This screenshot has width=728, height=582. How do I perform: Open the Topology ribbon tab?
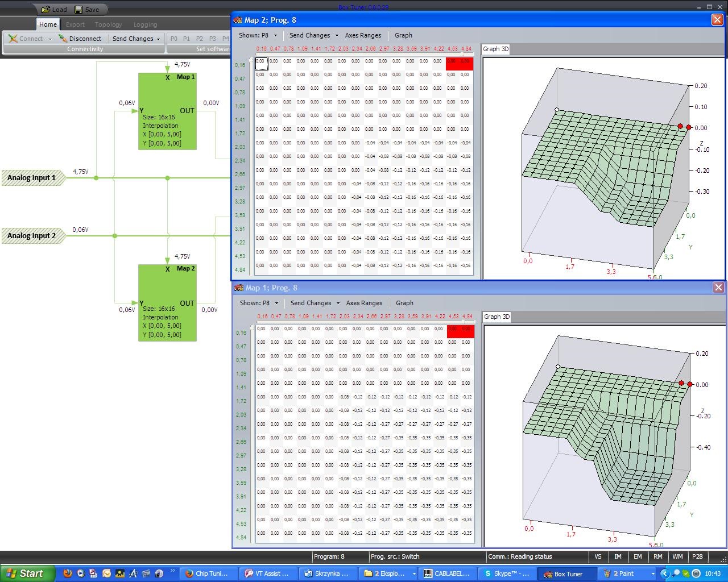(x=108, y=24)
